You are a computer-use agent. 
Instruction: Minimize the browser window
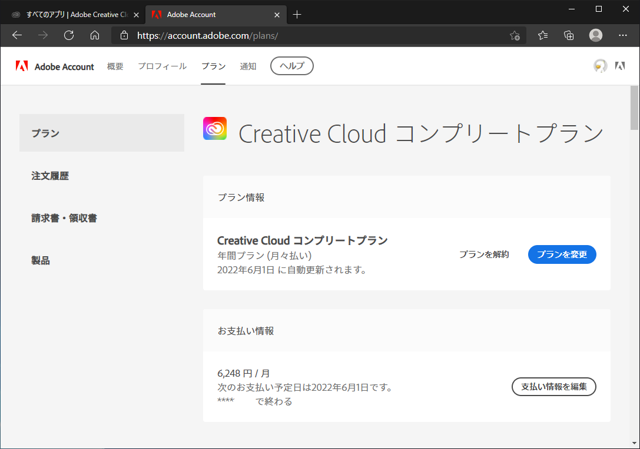click(x=571, y=9)
